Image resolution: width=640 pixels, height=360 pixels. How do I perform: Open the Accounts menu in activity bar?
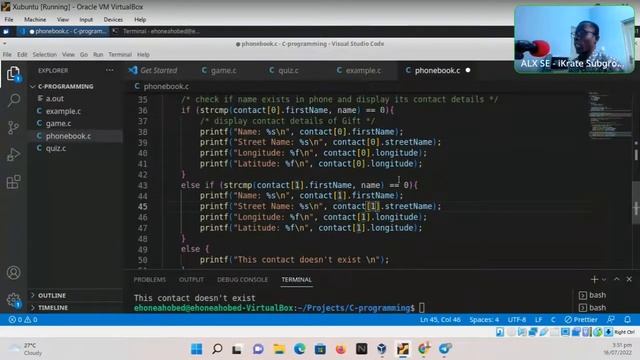point(13,273)
